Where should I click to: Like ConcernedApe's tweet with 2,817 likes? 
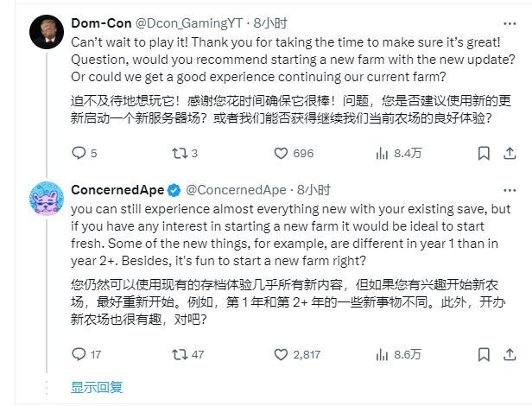281,354
